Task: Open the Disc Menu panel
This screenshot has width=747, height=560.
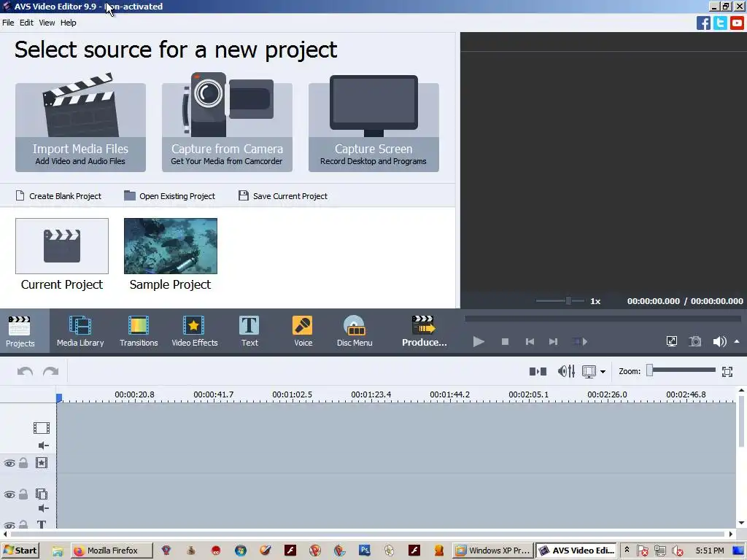Action: point(355,331)
